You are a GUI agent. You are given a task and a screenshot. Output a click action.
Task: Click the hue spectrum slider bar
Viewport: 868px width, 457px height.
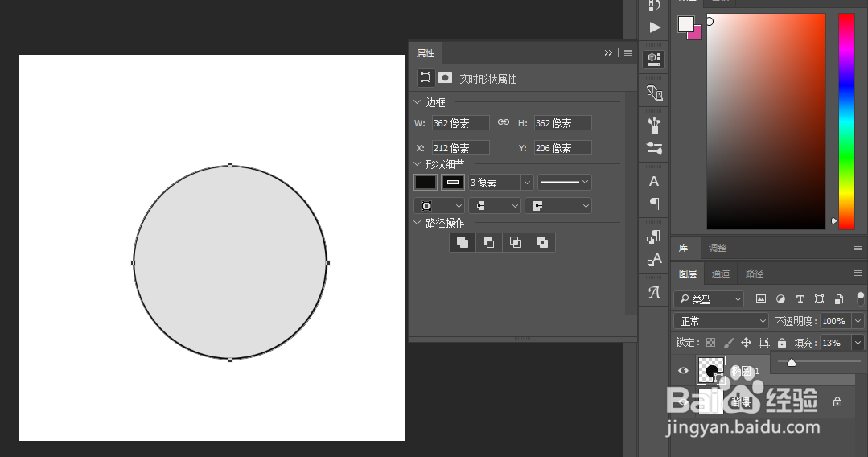point(846,121)
